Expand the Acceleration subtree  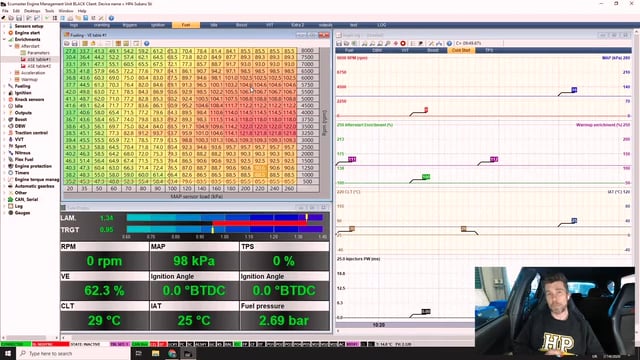pos(11,73)
